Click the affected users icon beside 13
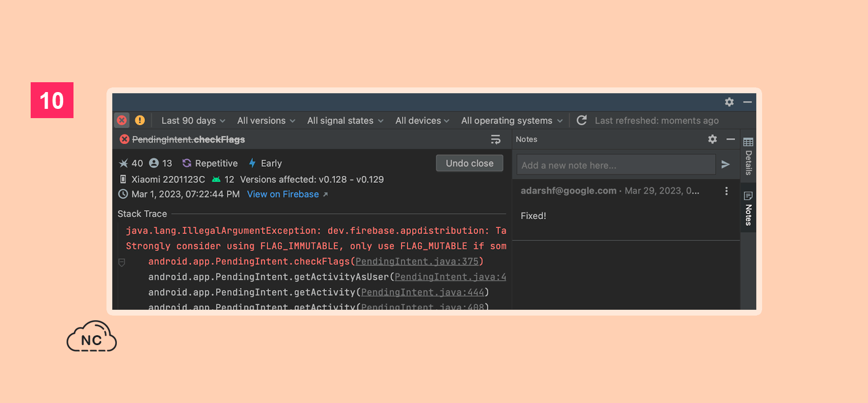This screenshot has width=868, height=403. pos(154,163)
